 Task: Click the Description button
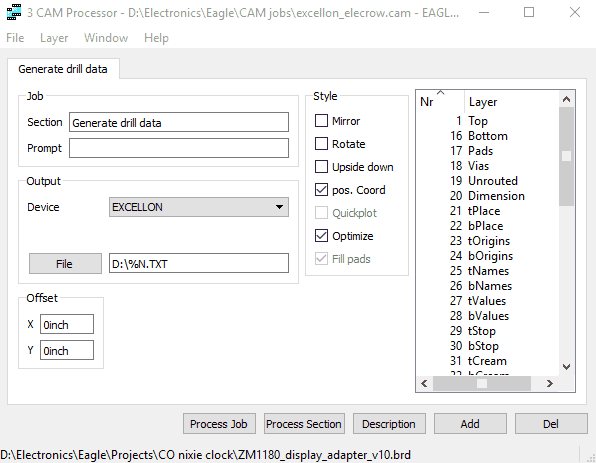pos(389,424)
